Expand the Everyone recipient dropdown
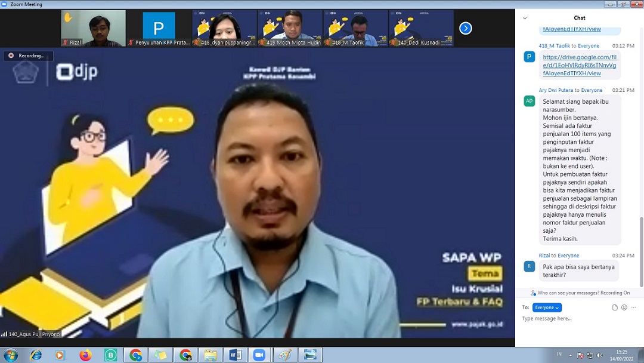This screenshot has width=644, height=363. tap(547, 307)
